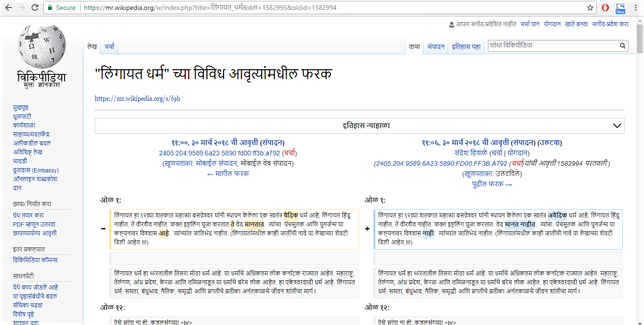Expand the इतिहास न्याहाळा chevron

click(617, 126)
